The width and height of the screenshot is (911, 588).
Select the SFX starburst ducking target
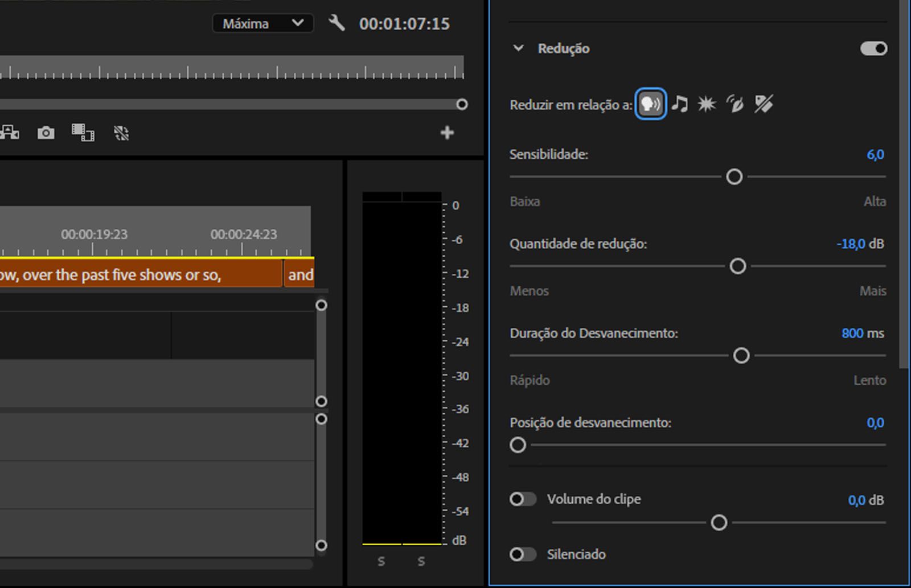tap(707, 104)
